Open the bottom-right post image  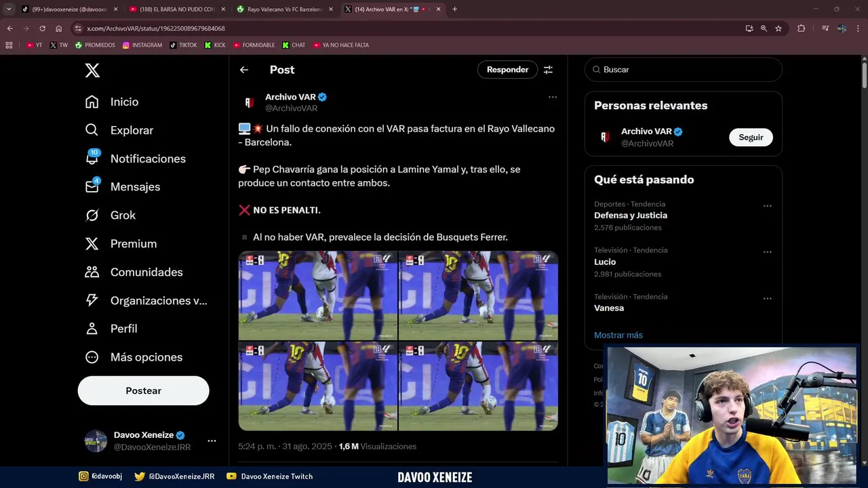point(478,386)
